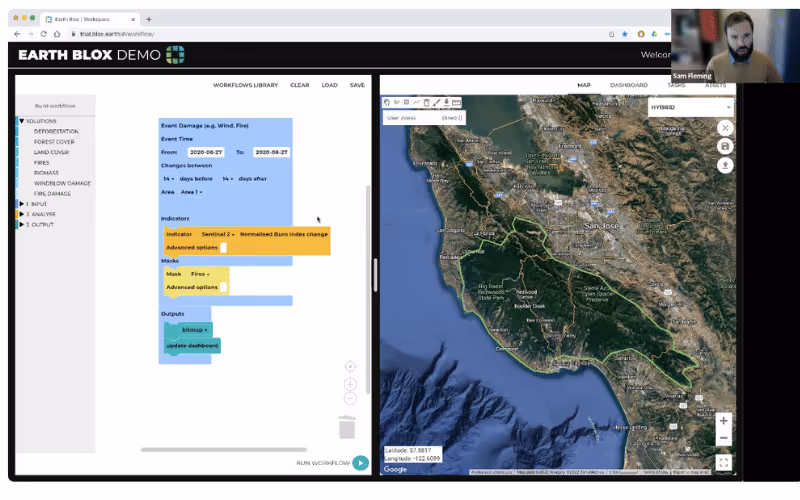Select BIOMASS in solutions list

(46, 173)
